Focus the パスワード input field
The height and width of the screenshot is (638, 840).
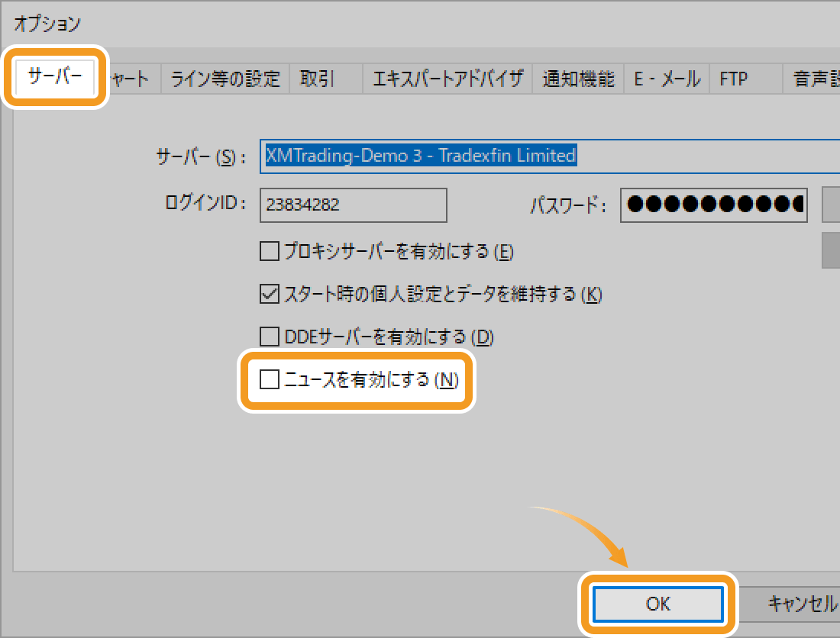point(713,205)
